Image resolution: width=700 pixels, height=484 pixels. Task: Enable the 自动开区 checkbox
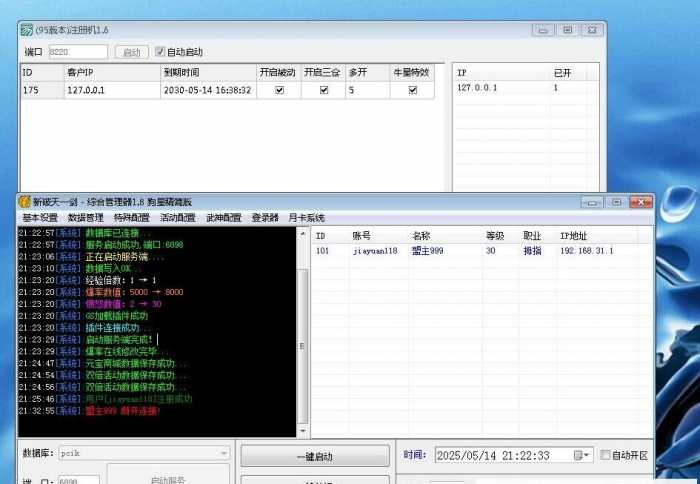[605, 455]
